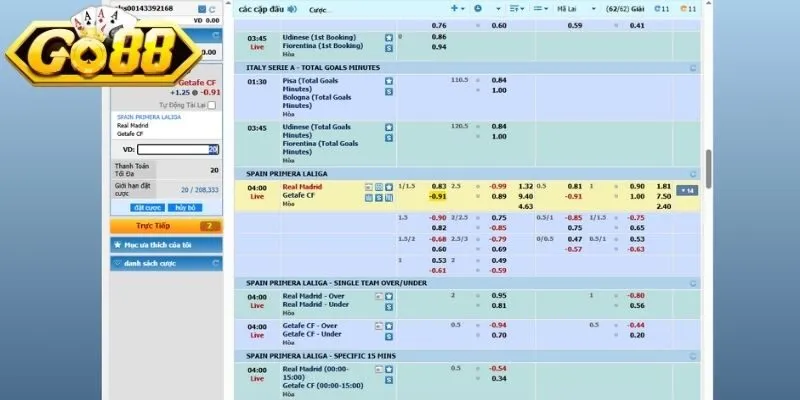Screen dimensions: 800x400
Task: Click the highlighted -0.91 Getafe handicap odds
Action: [x=438, y=196]
